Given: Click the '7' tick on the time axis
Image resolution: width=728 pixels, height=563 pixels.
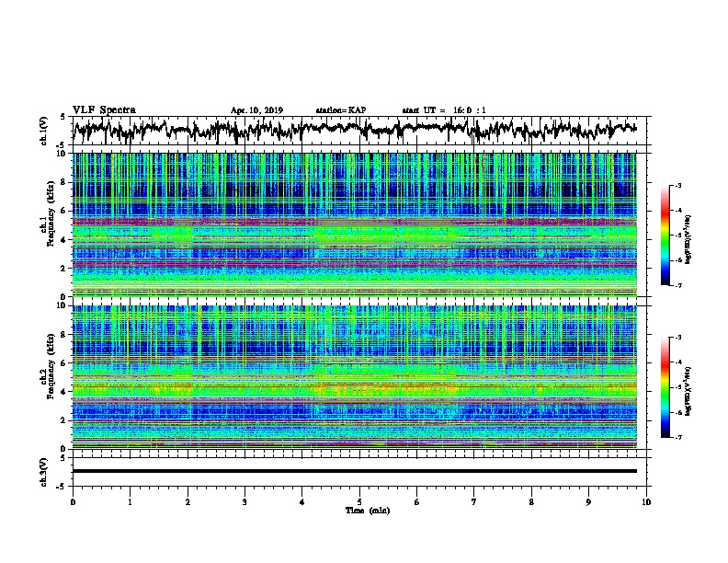Looking at the screenshot, I should click(x=474, y=502).
